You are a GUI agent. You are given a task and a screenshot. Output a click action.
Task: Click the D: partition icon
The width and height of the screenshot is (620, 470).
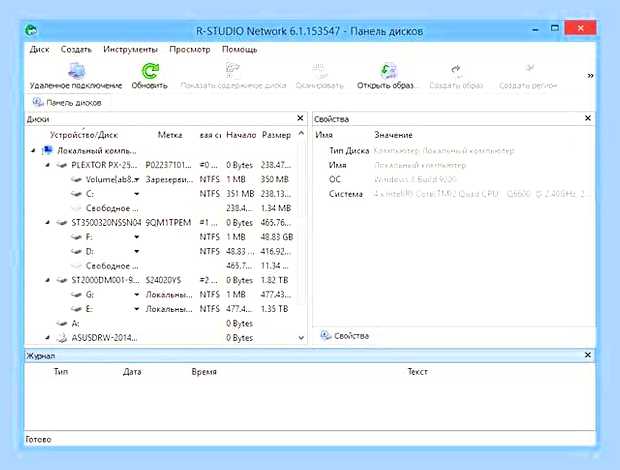coord(76,251)
